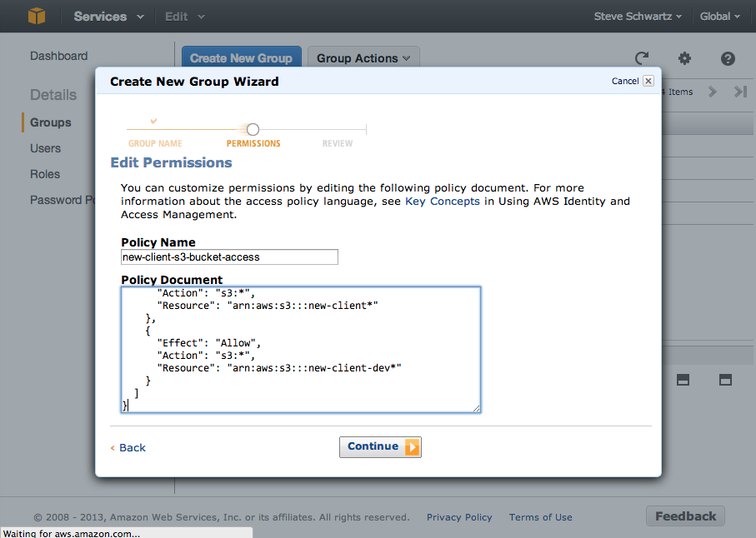756x538 pixels.
Task: Click the Cancel link in wizard
Action: tap(625, 81)
